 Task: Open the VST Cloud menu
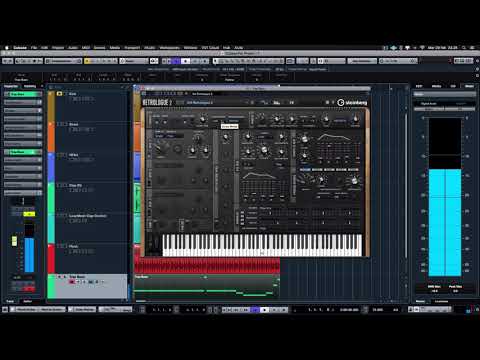tap(210, 48)
